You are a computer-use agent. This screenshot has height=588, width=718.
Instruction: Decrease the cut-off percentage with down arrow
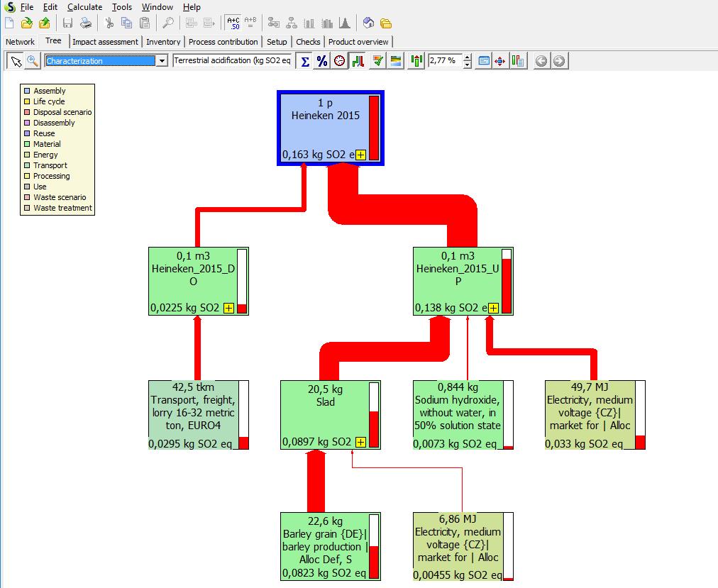[x=467, y=65]
